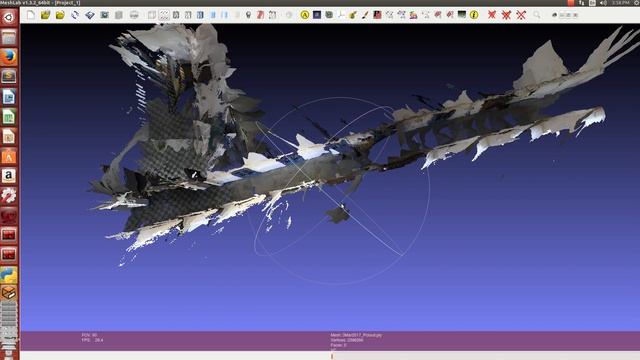Open LibreOffice Calc from the dock

click(x=9, y=117)
